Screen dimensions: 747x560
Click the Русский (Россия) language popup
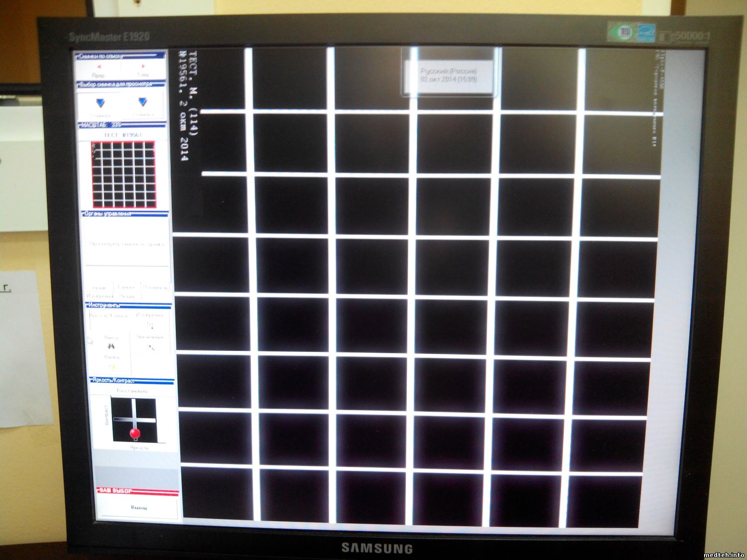[448, 76]
